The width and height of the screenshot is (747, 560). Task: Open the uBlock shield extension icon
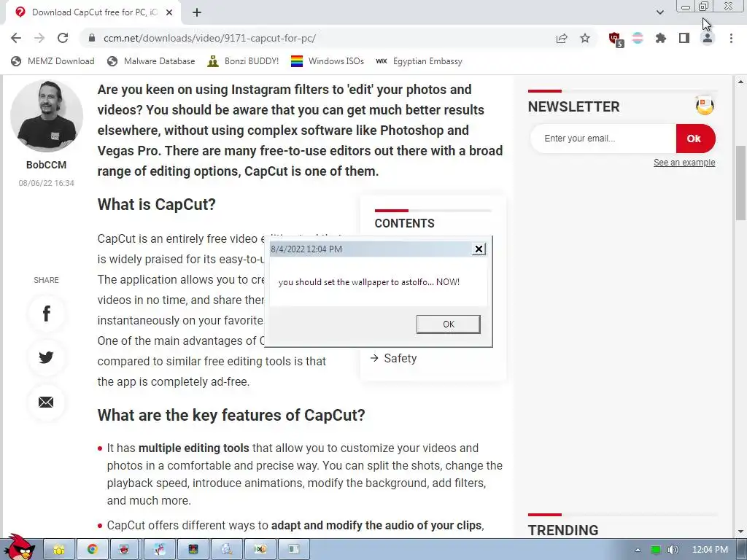pyautogui.click(x=615, y=39)
